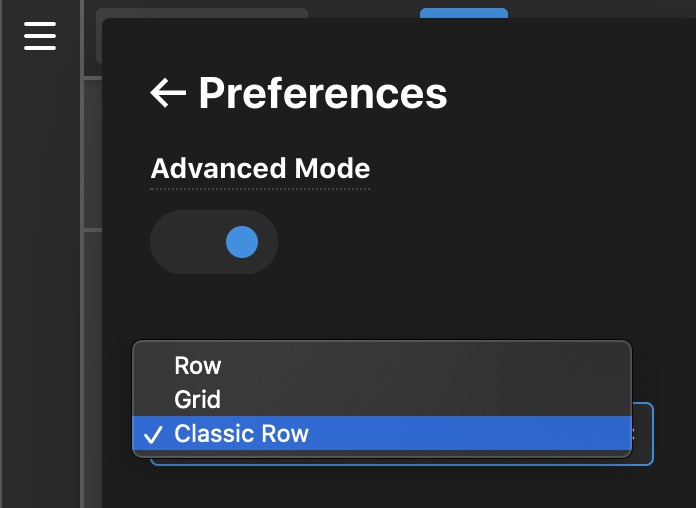Click the empty space above the Row option
This screenshot has height=508, width=696.
[382, 311]
